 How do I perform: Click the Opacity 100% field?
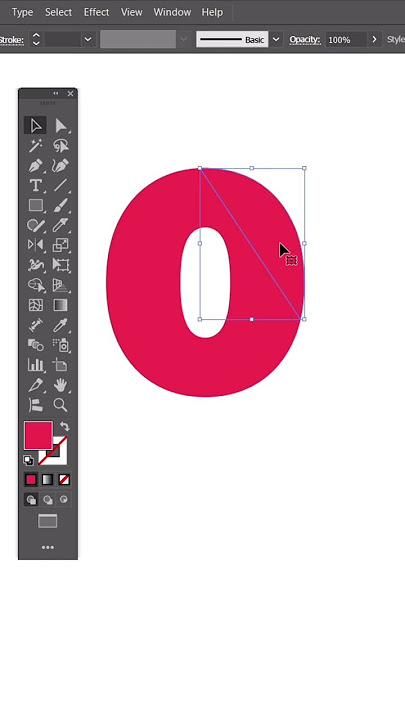point(346,39)
